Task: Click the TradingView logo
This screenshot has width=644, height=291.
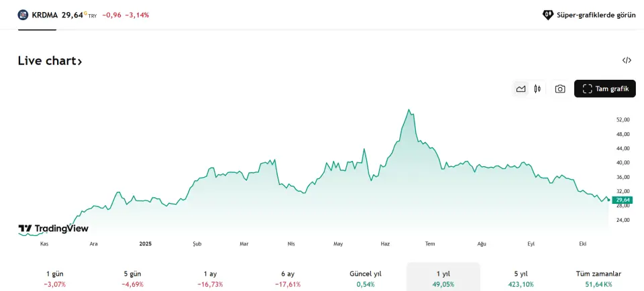Action: click(53, 229)
